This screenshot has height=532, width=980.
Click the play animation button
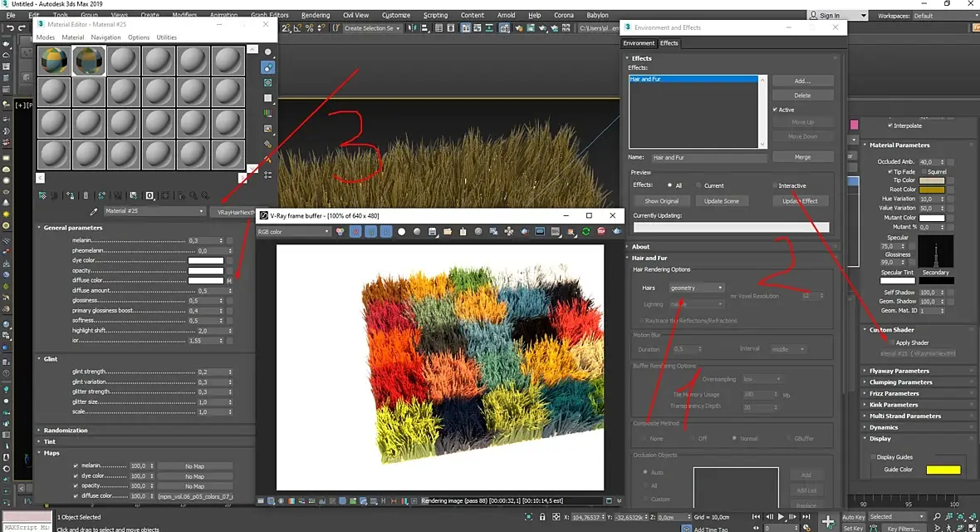click(781, 517)
